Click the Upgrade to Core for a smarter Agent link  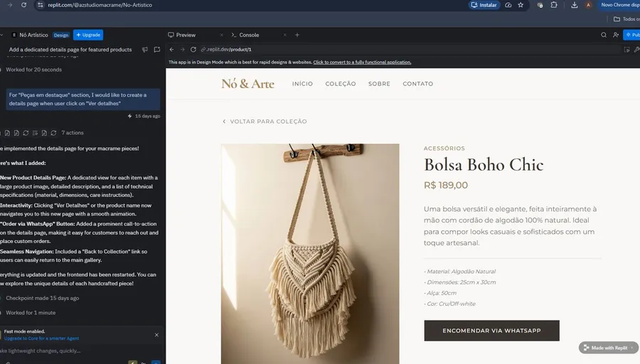(42, 338)
